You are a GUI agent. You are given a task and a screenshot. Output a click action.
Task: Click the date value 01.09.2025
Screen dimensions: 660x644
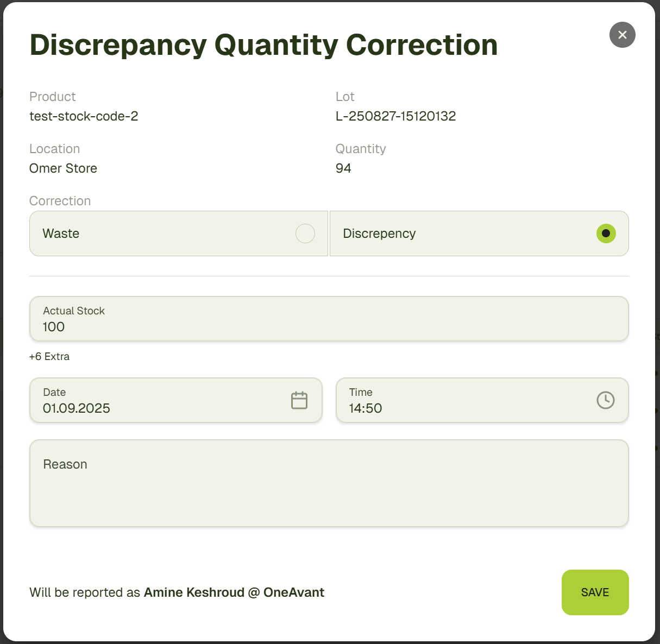pos(77,408)
